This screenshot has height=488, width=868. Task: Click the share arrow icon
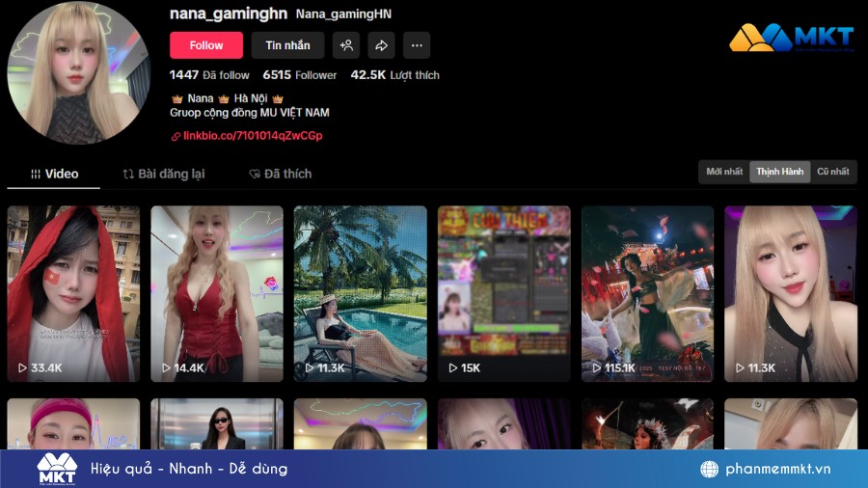pos(381,45)
